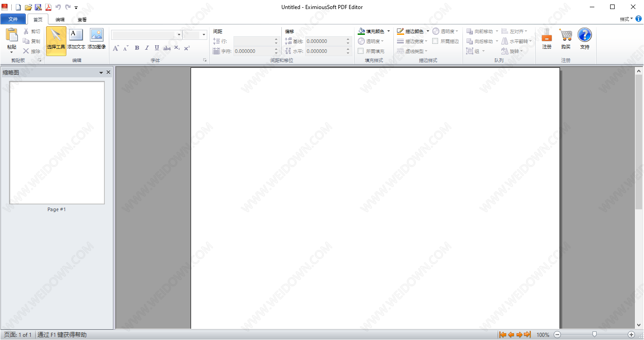
Task: Toggle Bold formatting
Action: click(x=137, y=48)
